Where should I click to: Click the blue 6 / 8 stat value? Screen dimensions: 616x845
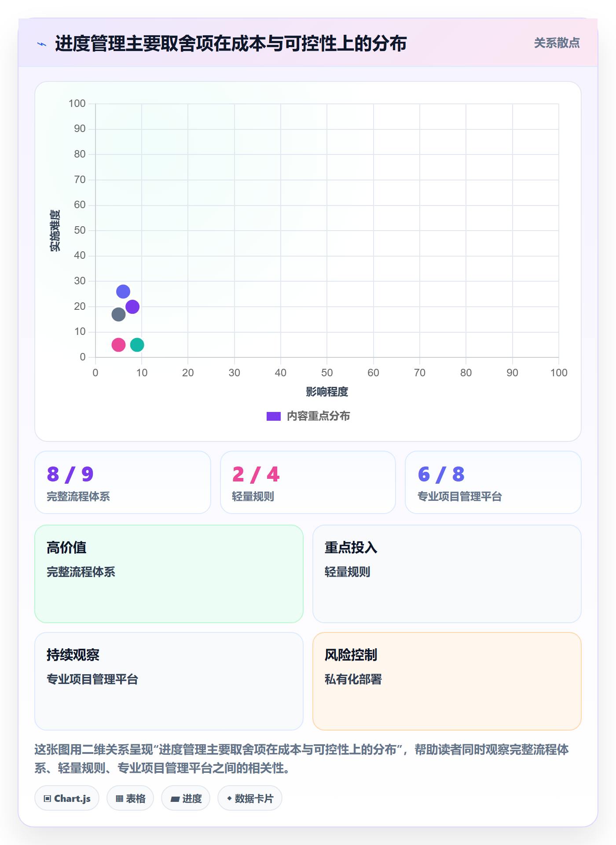coord(441,474)
